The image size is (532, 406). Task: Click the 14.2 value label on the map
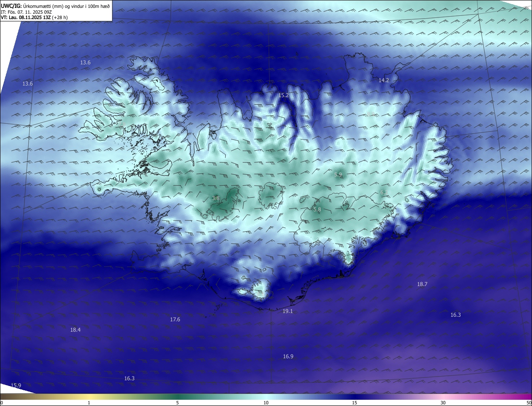click(384, 80)
